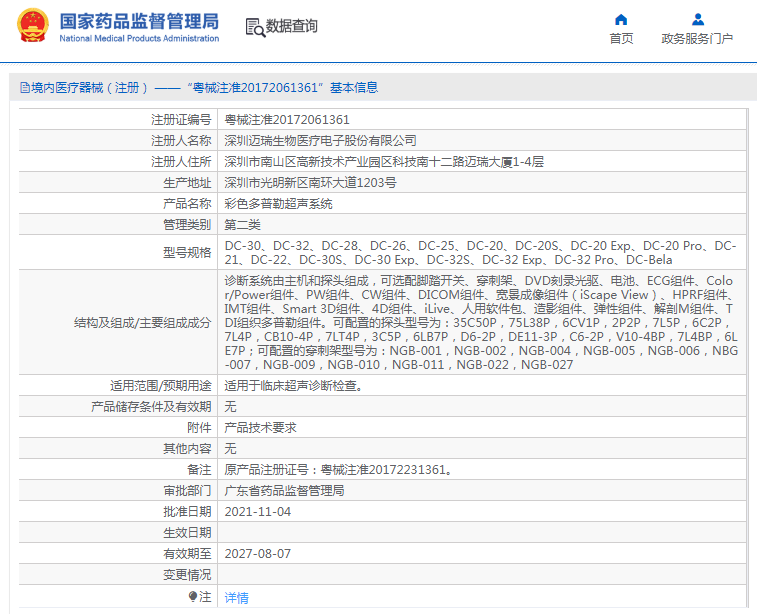Click the 注册人名称 row label

[x=181, y=140]
